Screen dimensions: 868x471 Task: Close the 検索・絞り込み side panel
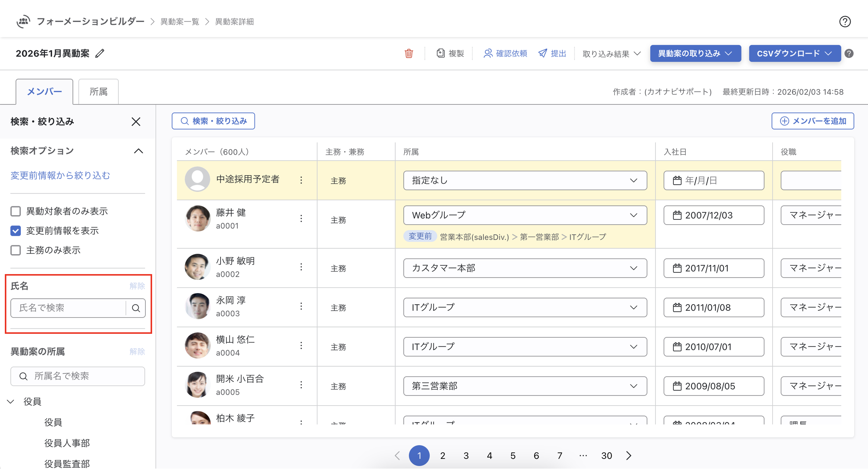coord(136,122)
